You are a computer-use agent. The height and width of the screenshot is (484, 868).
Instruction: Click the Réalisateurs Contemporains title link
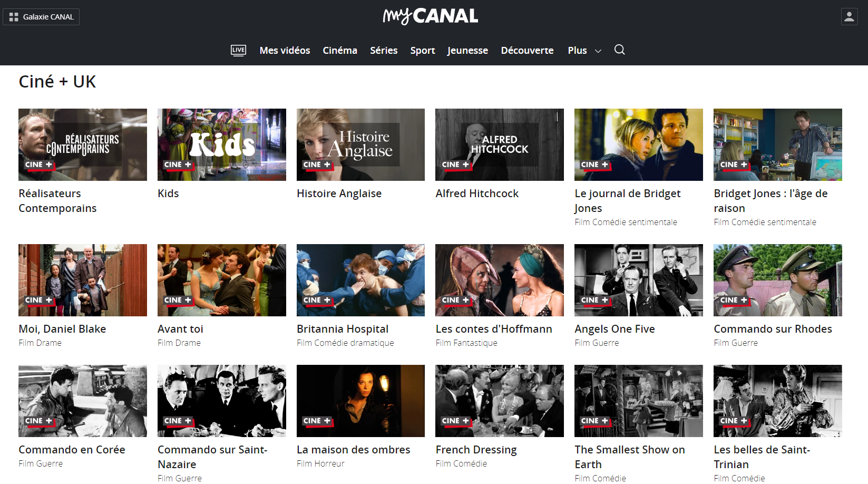(57, 201)
